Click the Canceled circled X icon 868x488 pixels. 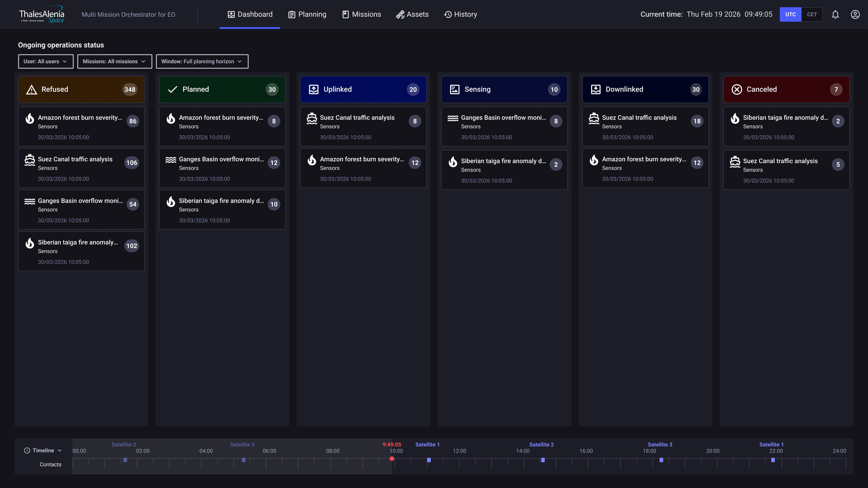coord(737,90)
